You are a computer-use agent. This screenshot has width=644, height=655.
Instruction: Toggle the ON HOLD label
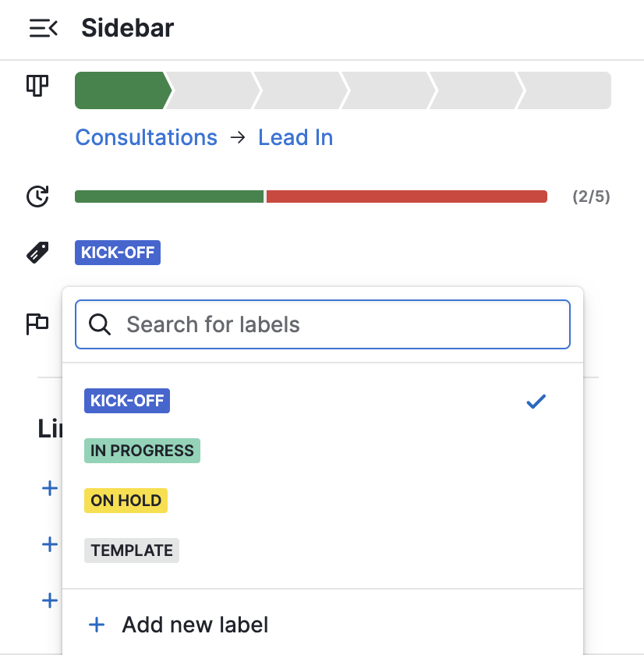pos(126,500)
